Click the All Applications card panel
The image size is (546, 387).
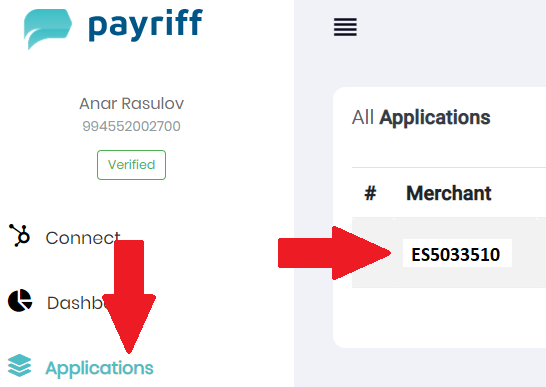(x=439, y=217)
